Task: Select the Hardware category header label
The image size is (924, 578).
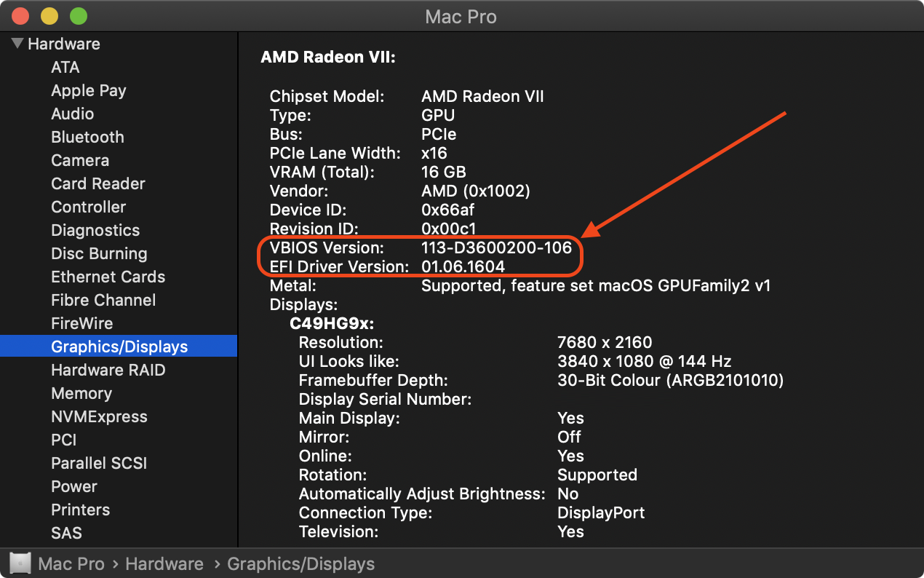Action: click(64, 44)
